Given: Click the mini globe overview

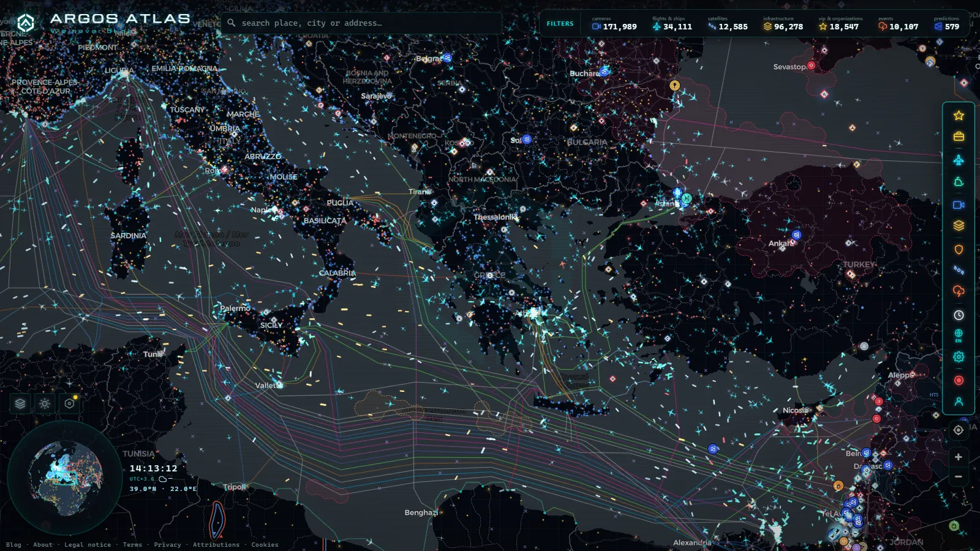Looking at the screenshot, I should click(64, 478).
